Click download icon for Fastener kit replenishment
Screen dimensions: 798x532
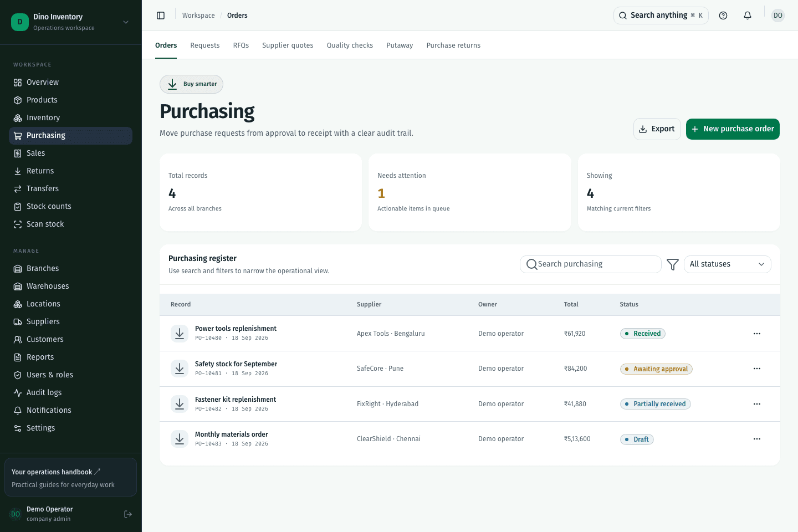click(180, 404)
